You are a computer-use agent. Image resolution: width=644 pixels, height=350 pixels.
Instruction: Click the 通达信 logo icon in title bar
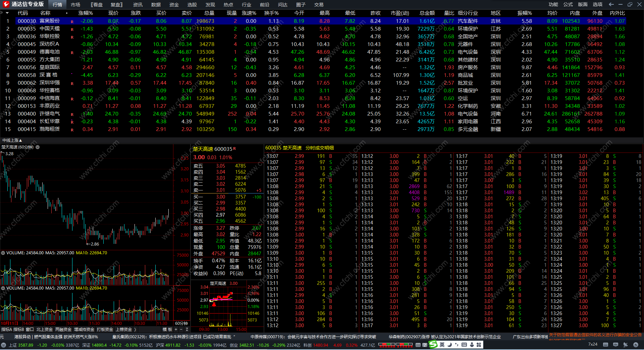pyautogui.click(x=6, y=4)
